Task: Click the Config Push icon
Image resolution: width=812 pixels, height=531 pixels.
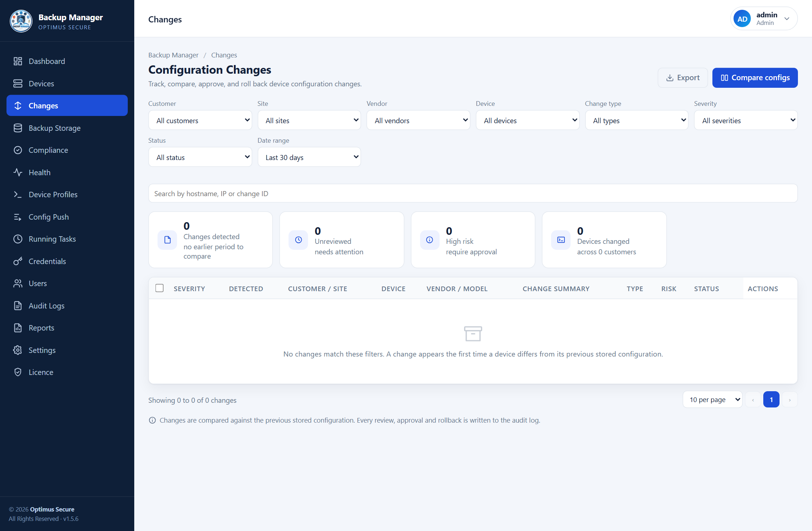Action: [x=18, y=217]
